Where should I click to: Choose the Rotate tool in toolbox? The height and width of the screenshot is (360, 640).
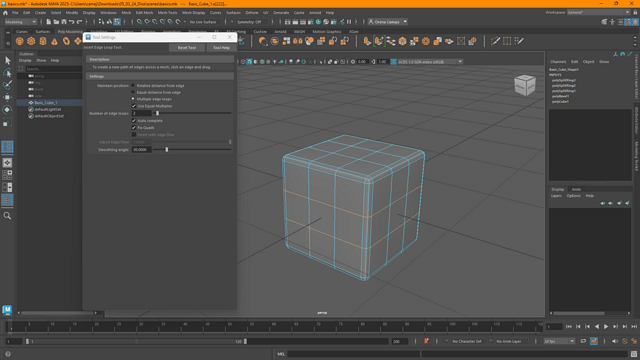pyautogui.click(x=7, y=109)
